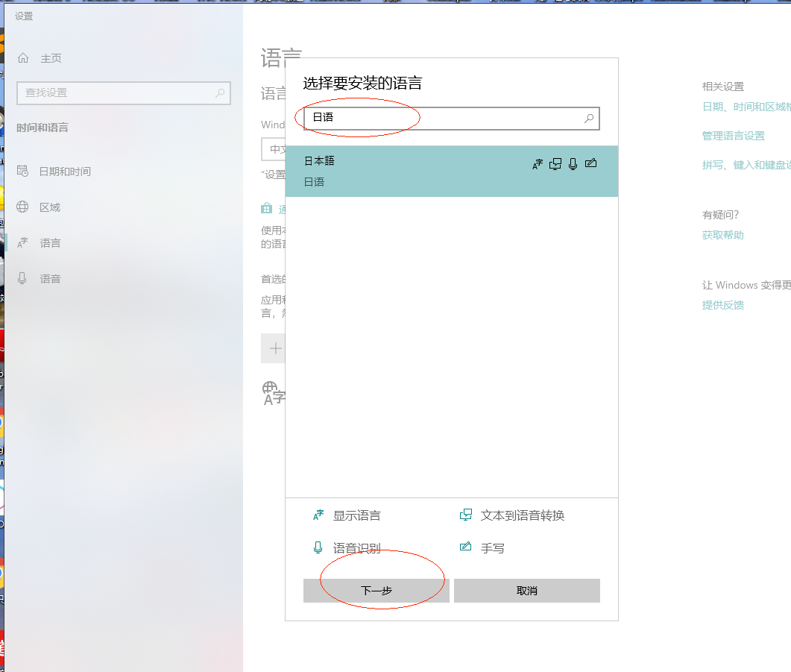Click the 语言 sidebar A字 icon
This screenshot has width=791, height=672.
click(22, 242)
